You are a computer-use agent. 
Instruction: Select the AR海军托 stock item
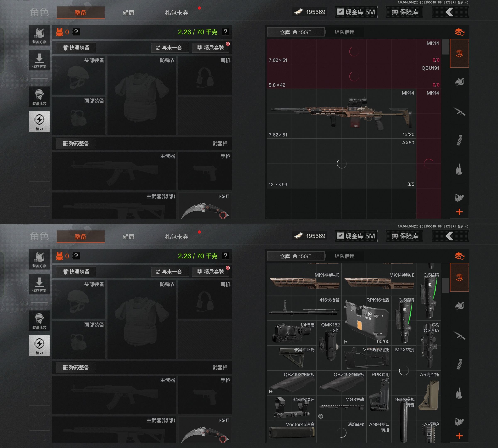428,396
